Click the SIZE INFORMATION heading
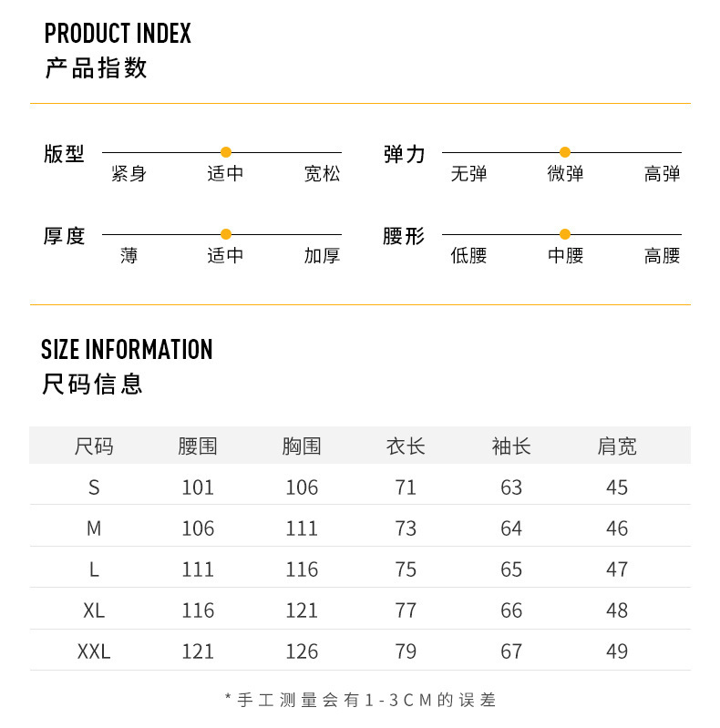This screenshot has width=720, height=728. tap(127, 350)
